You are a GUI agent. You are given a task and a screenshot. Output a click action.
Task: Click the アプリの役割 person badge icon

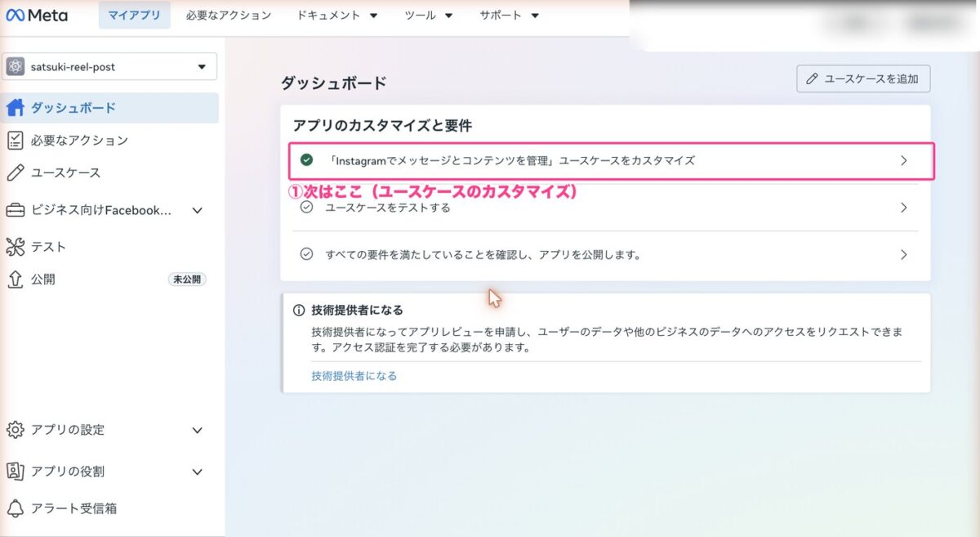(x=15, y=472)
